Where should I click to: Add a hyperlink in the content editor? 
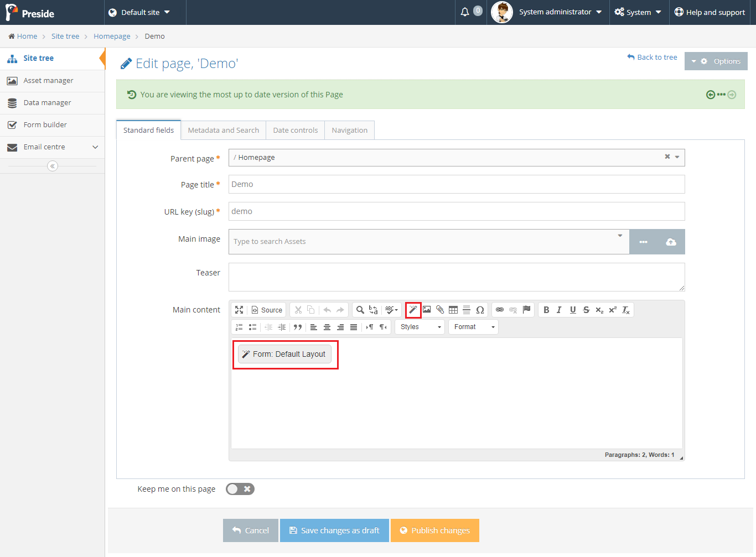click(500, 310)
